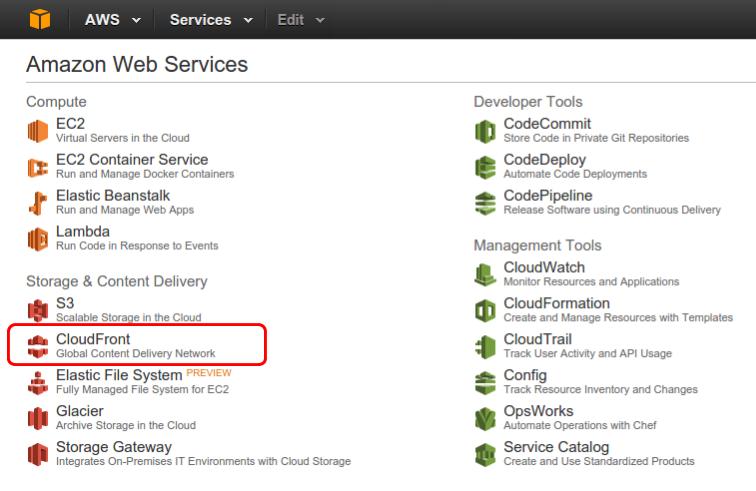Click the CloudFront service icon
The height and width of the screenshot is (491, 756).
point(38,347)
